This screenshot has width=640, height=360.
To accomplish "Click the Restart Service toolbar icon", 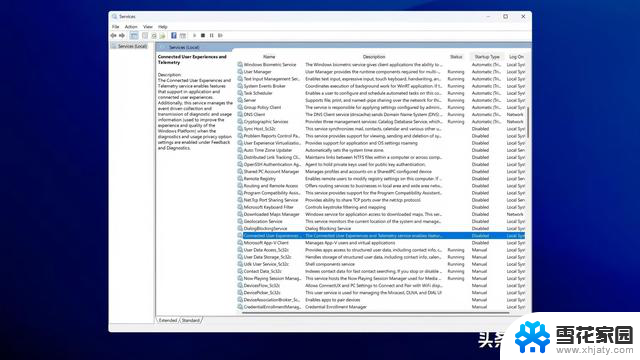I will click(220, 36).
